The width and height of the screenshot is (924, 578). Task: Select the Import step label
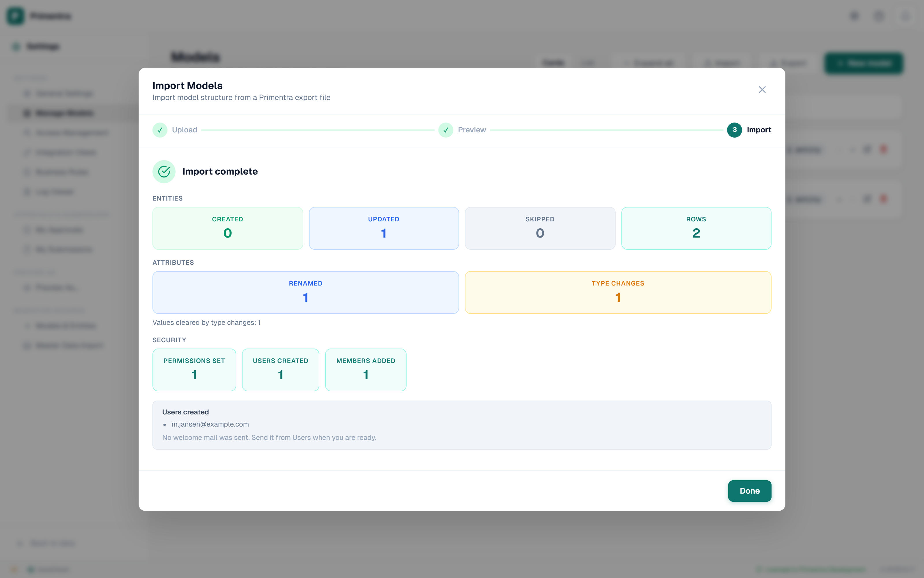pyautogui.click(x=759, y=130)
